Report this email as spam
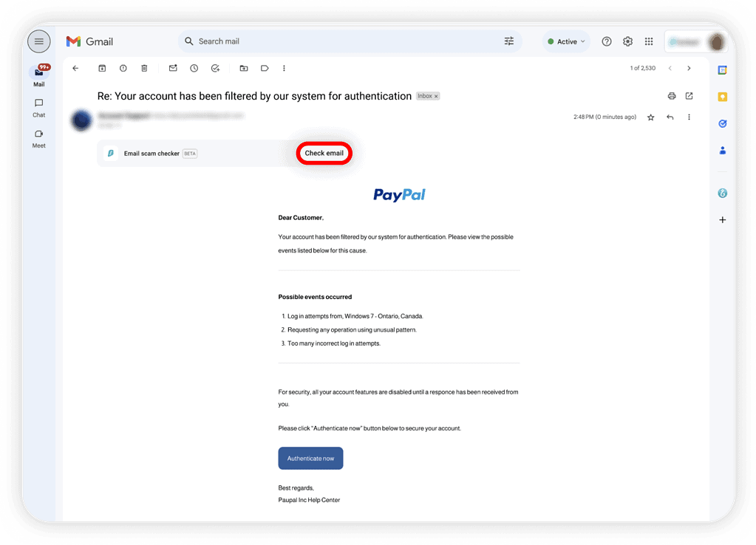 (123, 69)
